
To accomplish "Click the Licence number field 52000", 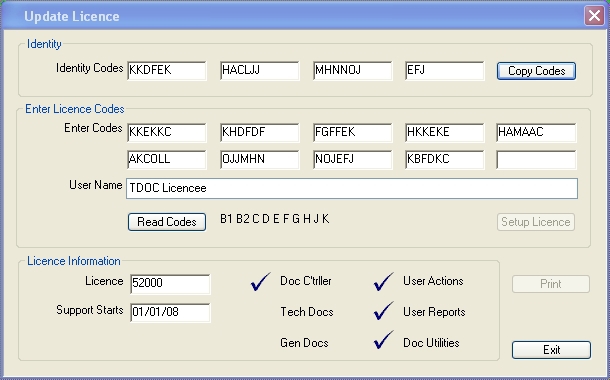I will tap(170, 283).
